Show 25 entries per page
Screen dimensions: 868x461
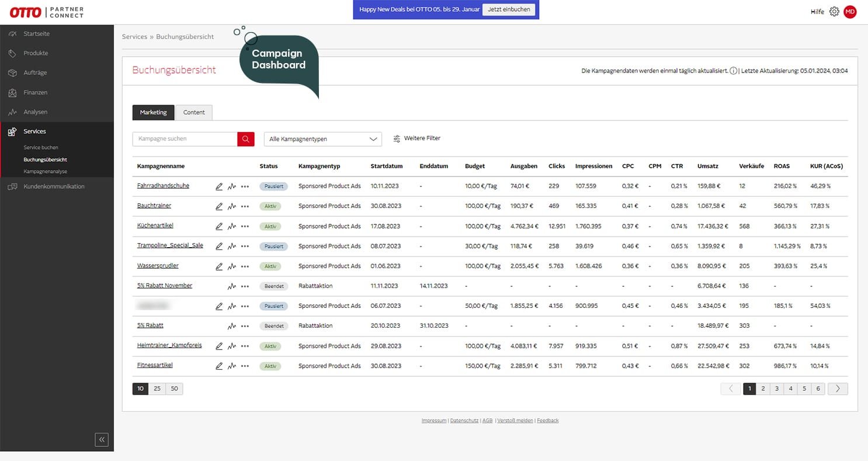pyautogui.click(x=157, y=389)
